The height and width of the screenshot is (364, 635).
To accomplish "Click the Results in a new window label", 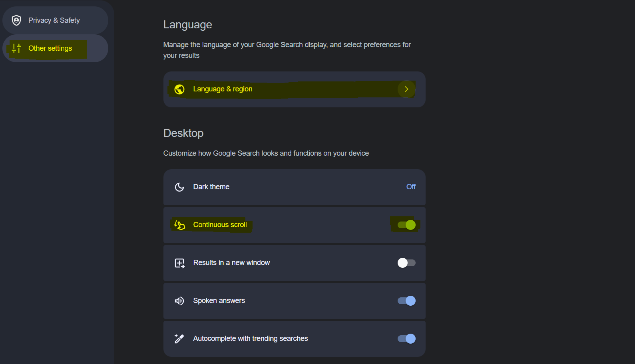I will (231, 263).
